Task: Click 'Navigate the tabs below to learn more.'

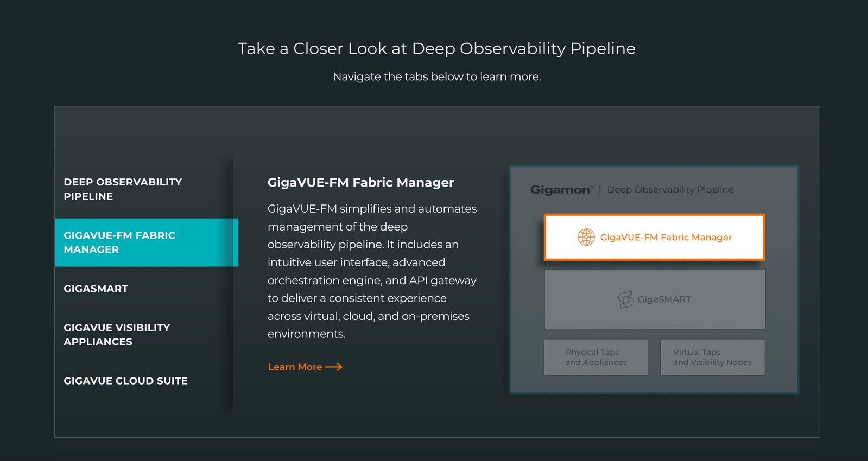Action: tap(436, 76)
